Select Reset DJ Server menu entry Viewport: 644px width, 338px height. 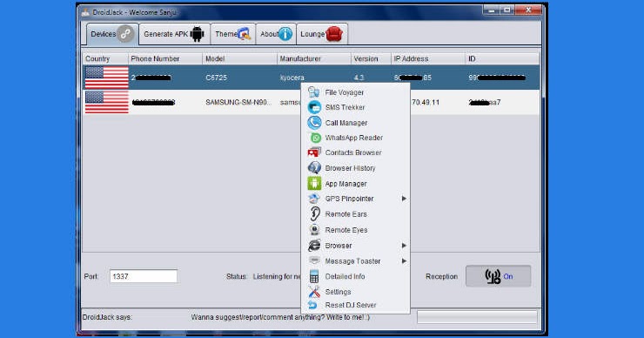click(356, 305)
